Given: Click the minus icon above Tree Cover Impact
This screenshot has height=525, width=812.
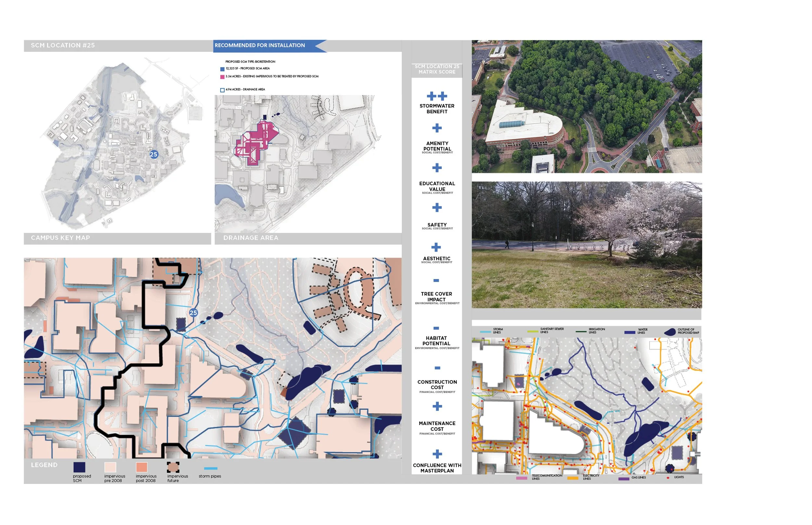Looking at the screenshot, I should tap(436, 281).
